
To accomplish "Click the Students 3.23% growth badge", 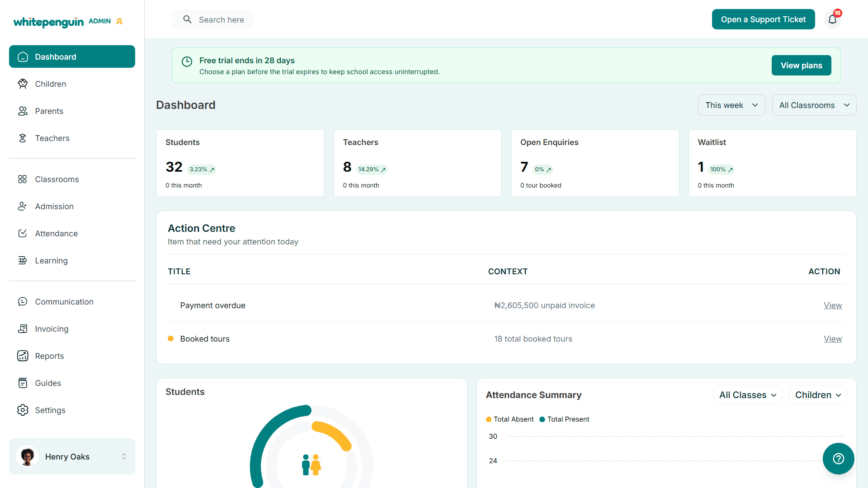I will click(x=202, y=169).
